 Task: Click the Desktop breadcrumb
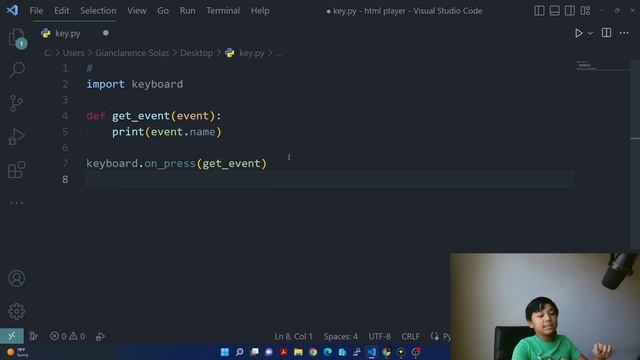[x=196, y=53]
